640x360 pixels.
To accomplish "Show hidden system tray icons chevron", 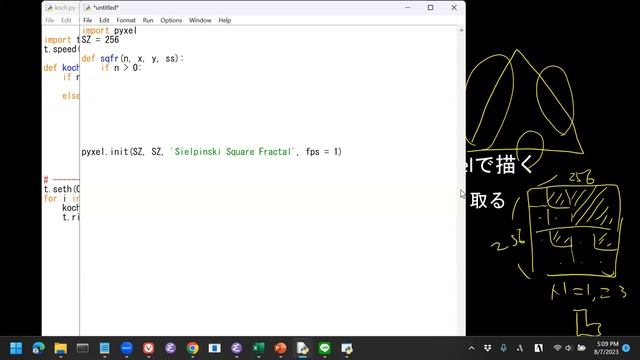I will pyautogui.click(x=471, y=348).
